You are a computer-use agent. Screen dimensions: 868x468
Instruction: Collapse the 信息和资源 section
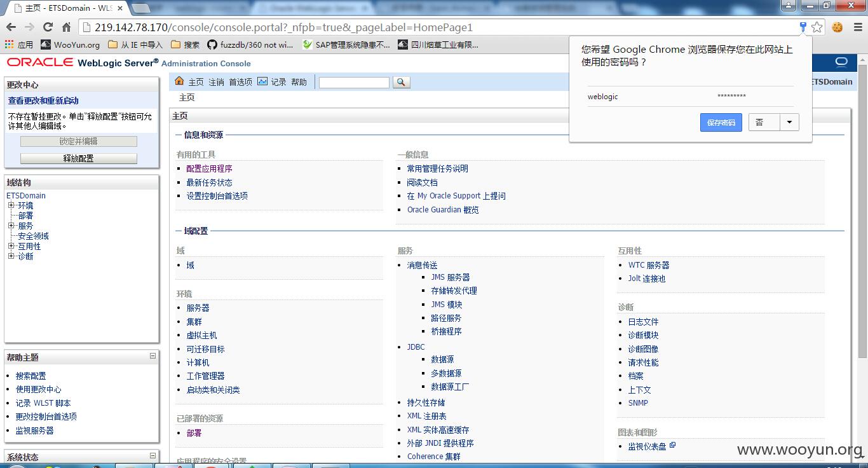[x=179, y=135]
